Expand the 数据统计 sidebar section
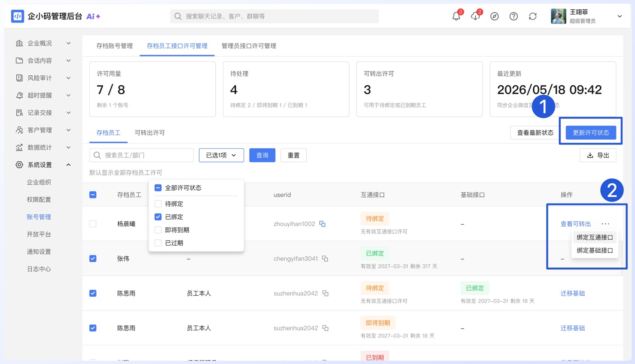The width and height of the screenshot is (635, 364). 68,147
